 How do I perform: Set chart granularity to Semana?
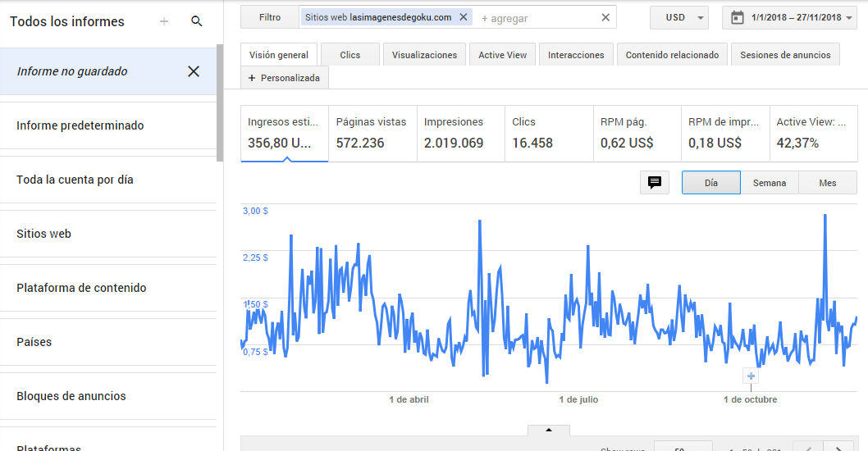click(770, 183)
